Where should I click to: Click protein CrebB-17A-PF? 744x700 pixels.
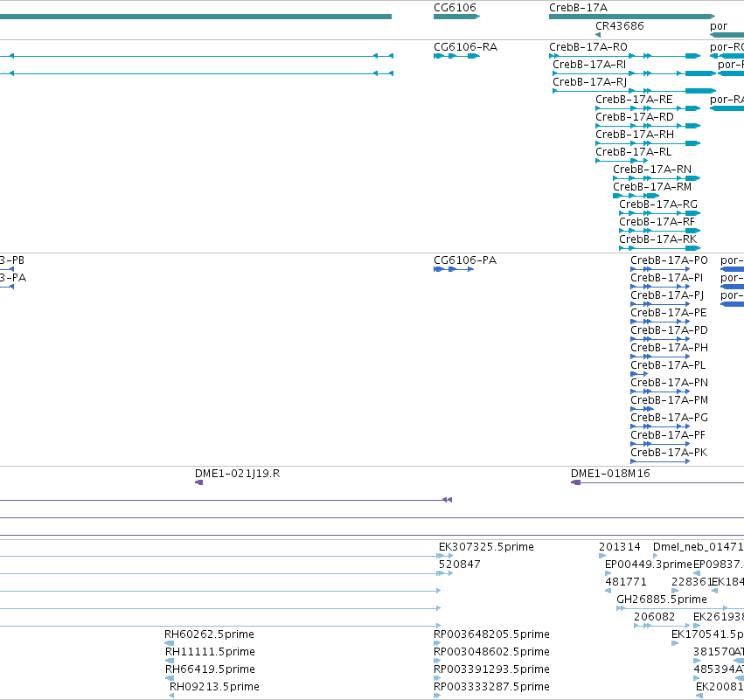(x=668, y=436)
